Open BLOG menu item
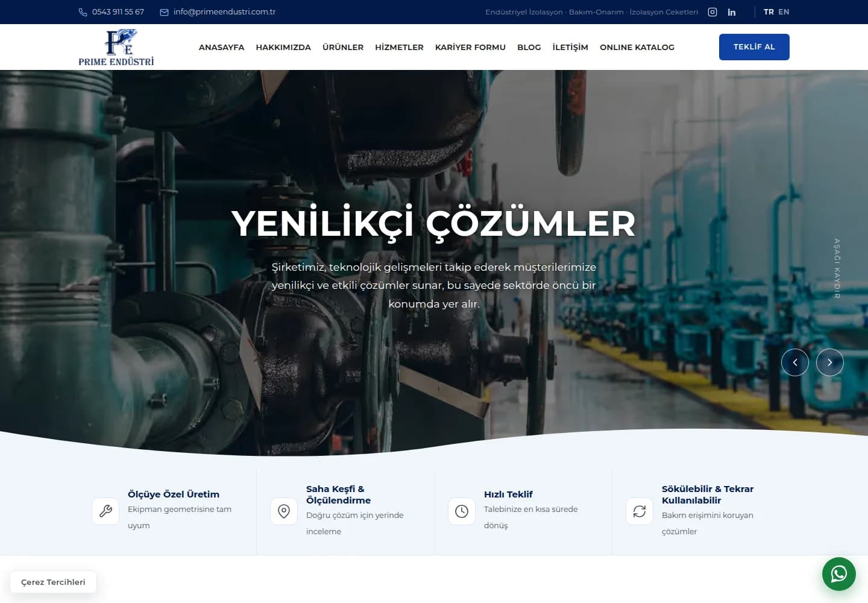 tap(529, 47)
